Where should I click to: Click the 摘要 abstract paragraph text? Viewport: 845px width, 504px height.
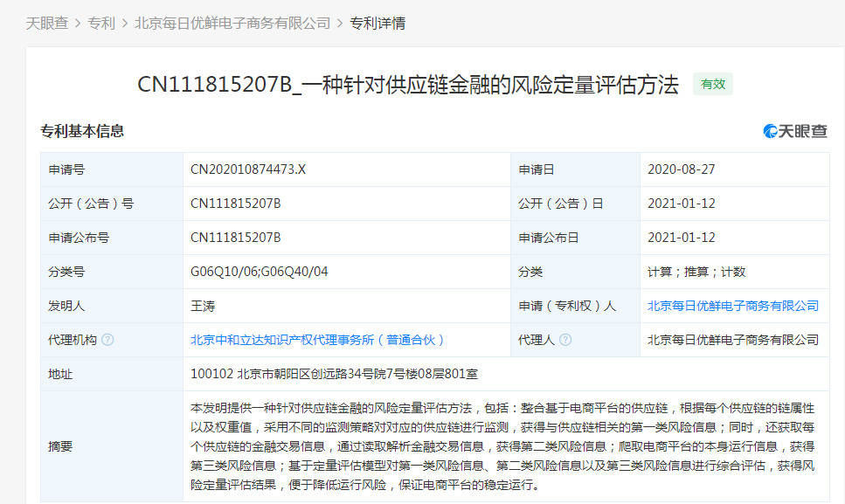click(x=502, y=446)
